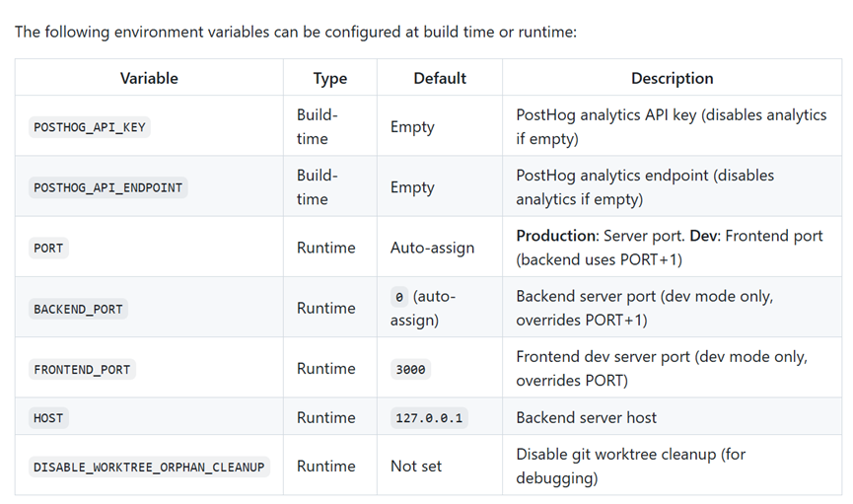Viewport: 853px width, 504px height.
Task: Click the Default column header
Action: pyautogui.click(x=440, y=78)
